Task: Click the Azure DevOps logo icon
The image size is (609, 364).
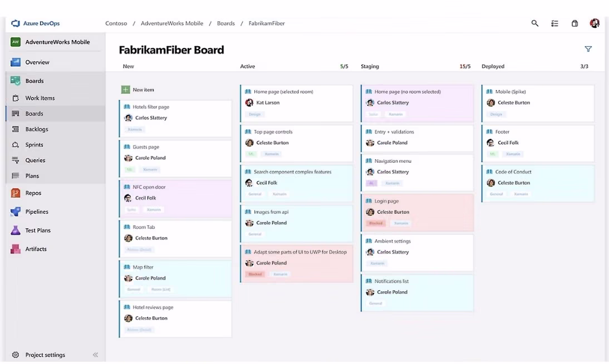Action: [x=16, y=23]
